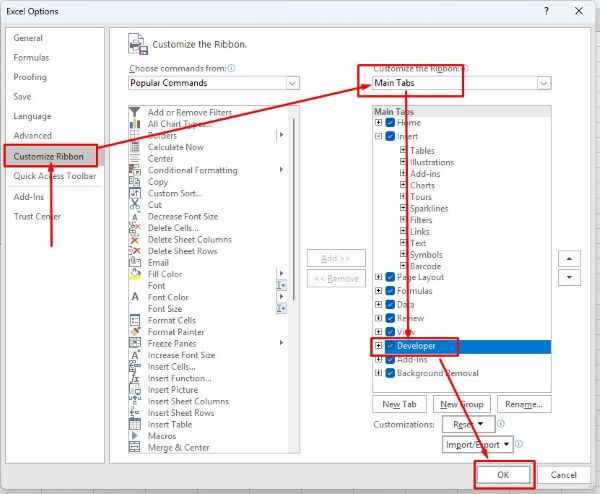Select the Cut scissors icon
Image resolution: width=600 pixels, height=494 pixels.
(135, 205)
